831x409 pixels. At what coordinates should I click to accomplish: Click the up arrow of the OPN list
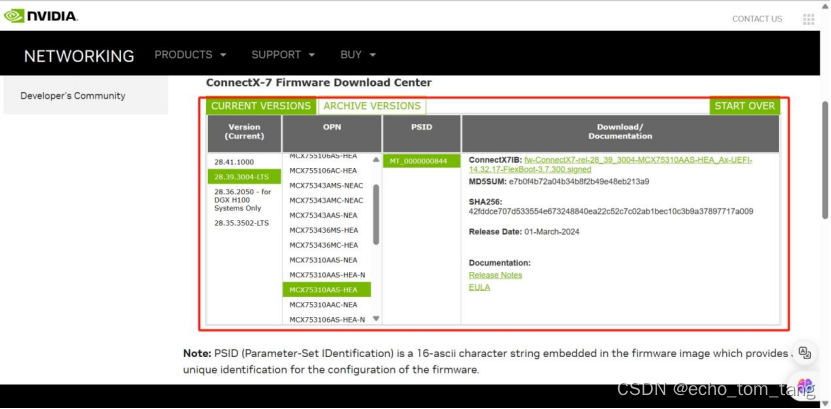[376, 159]
